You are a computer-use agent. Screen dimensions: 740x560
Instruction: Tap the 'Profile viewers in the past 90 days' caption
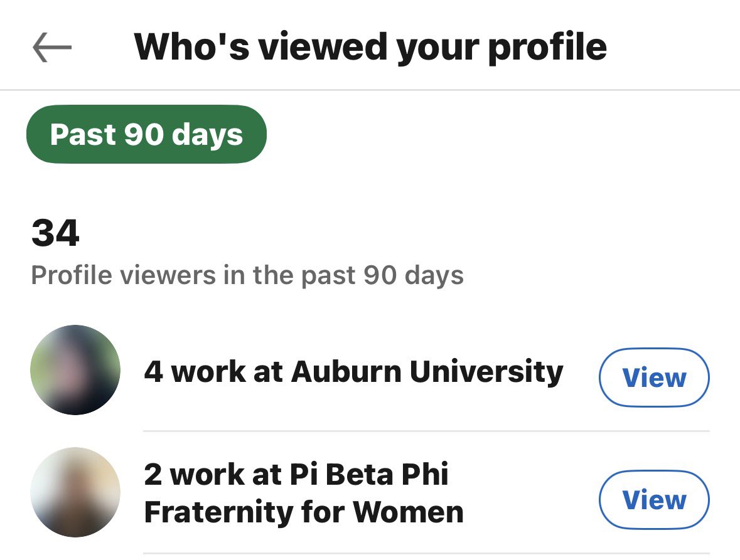(x=247, y=275)
